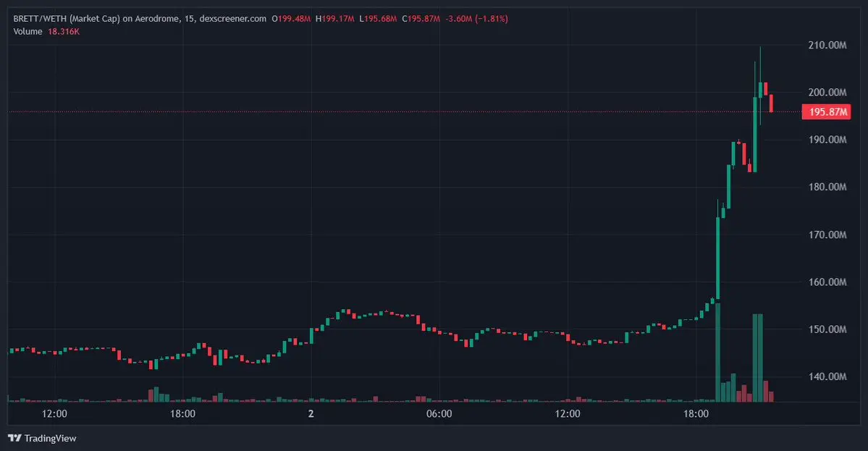
Task: Click the first 18:00 time axis label
Action: point(182,414)
